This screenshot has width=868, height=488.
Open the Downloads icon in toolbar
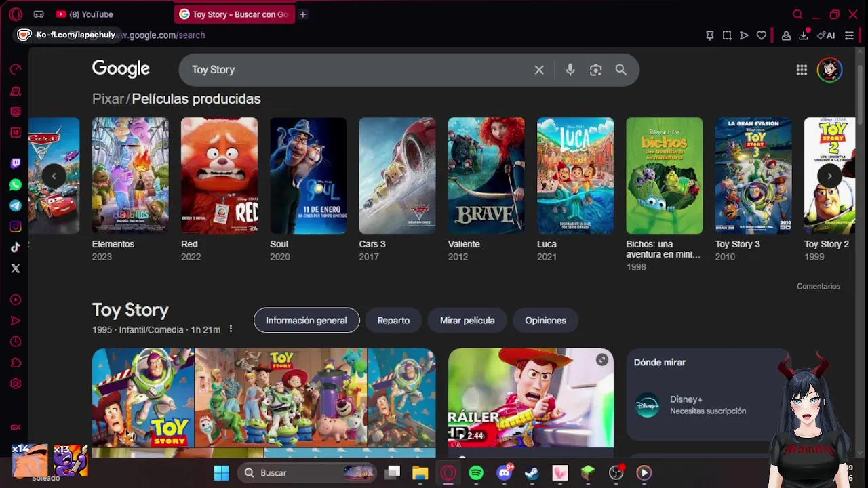click(804, 35)
